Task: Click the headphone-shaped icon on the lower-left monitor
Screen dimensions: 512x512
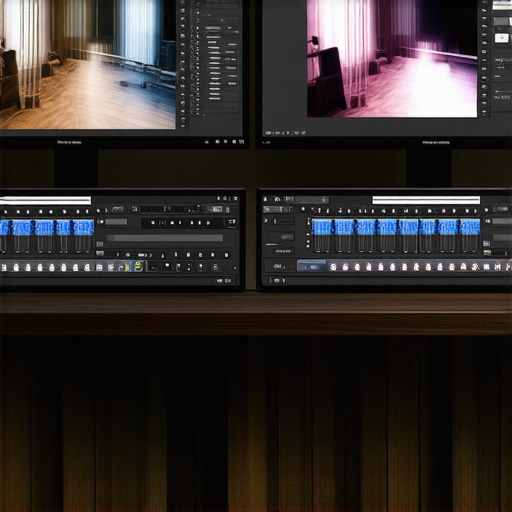Action: (x=134, y=209)
